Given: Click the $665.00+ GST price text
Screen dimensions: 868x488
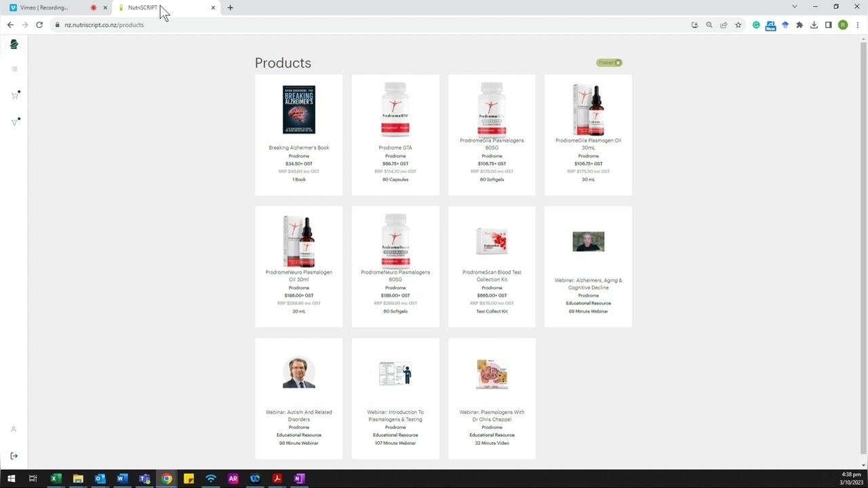Looking at the screenshot, I should pyautogui.click(x=492, y=295).
